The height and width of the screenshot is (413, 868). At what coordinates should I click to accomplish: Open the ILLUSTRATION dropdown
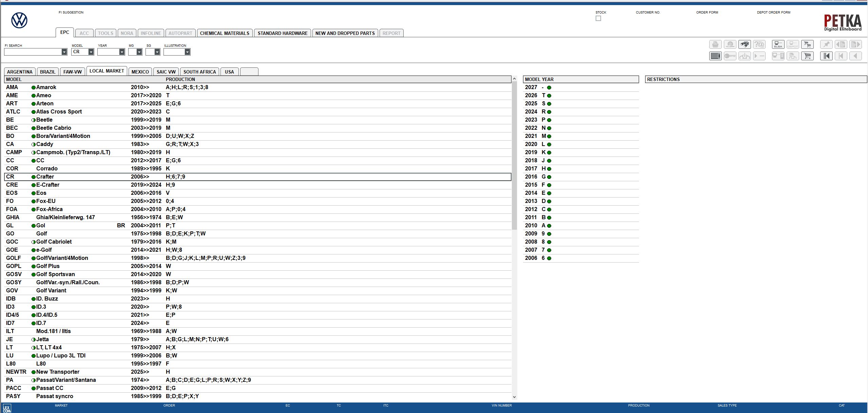(187, 52)
